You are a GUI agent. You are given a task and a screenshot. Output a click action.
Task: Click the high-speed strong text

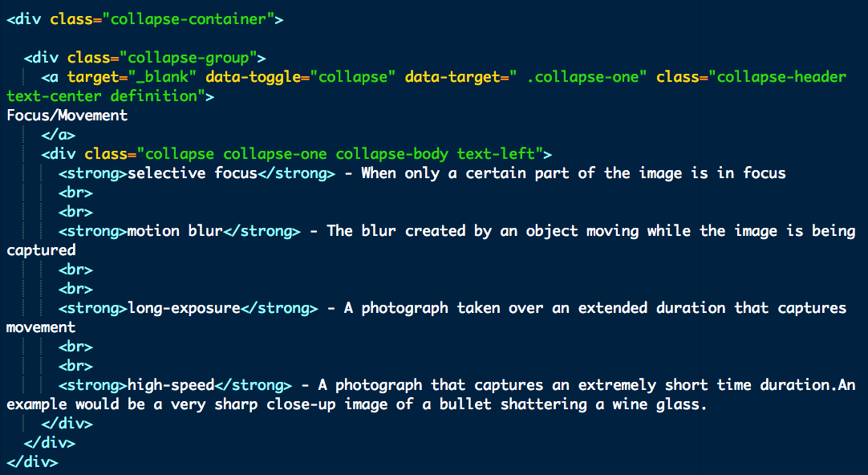[x=171, y=385]
